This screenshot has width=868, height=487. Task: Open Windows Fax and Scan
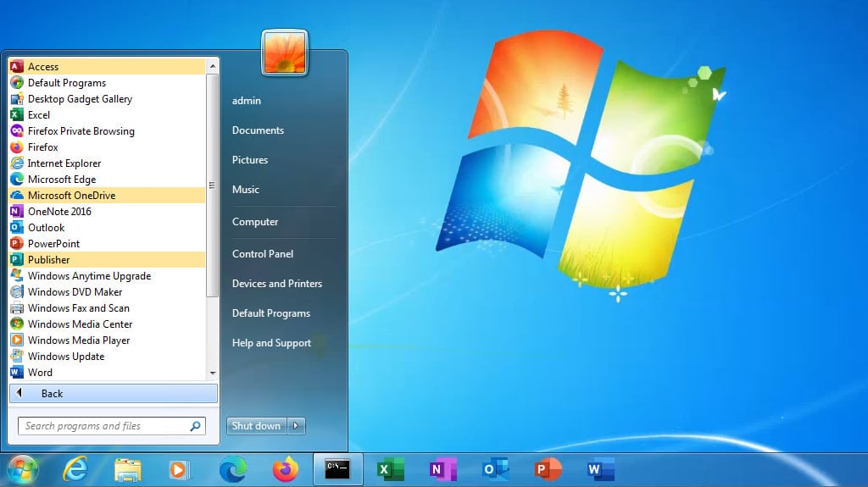pos(108,307)
